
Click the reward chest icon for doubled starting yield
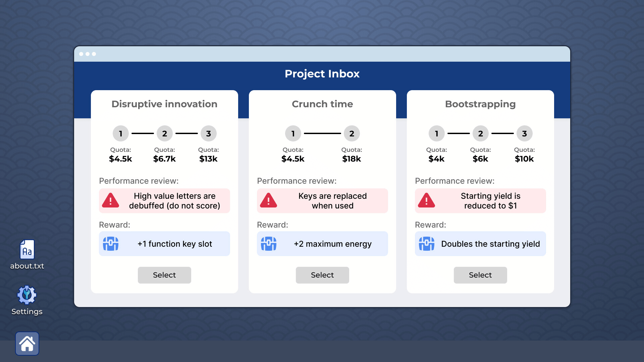(426, 244)
